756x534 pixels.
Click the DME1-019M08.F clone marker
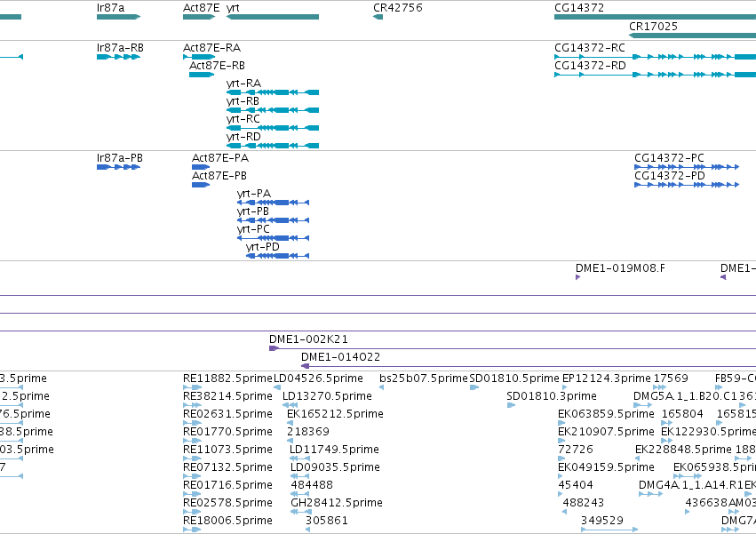pyautogui.click(x=578, y=277)
